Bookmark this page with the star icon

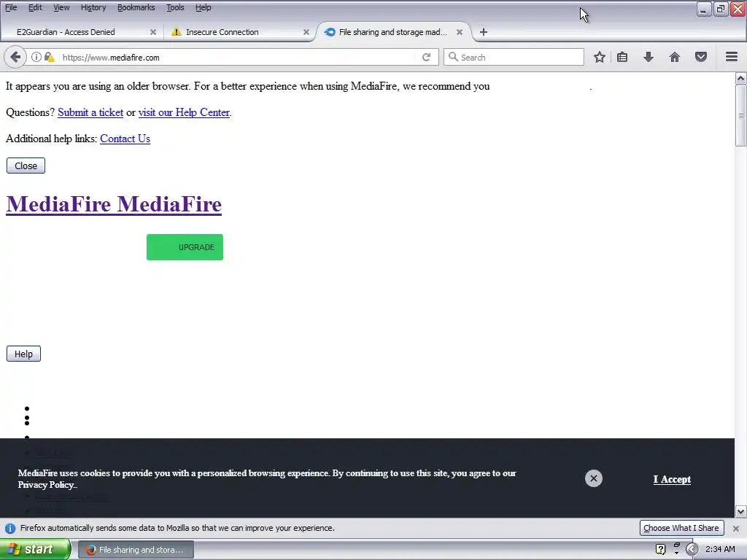click(x=600, y=57)
